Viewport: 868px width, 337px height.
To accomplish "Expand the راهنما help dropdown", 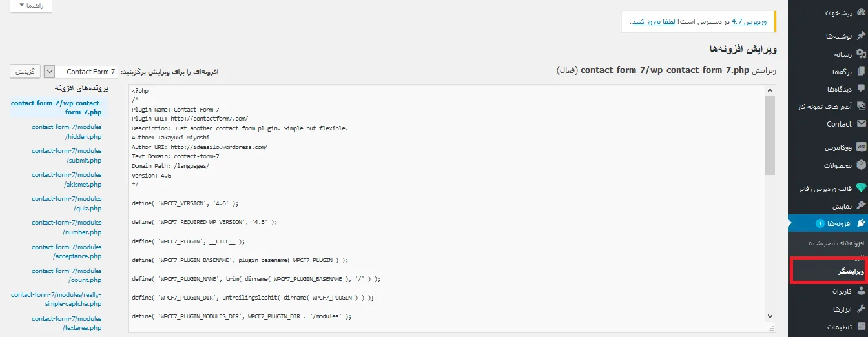I will pos(31,5).
